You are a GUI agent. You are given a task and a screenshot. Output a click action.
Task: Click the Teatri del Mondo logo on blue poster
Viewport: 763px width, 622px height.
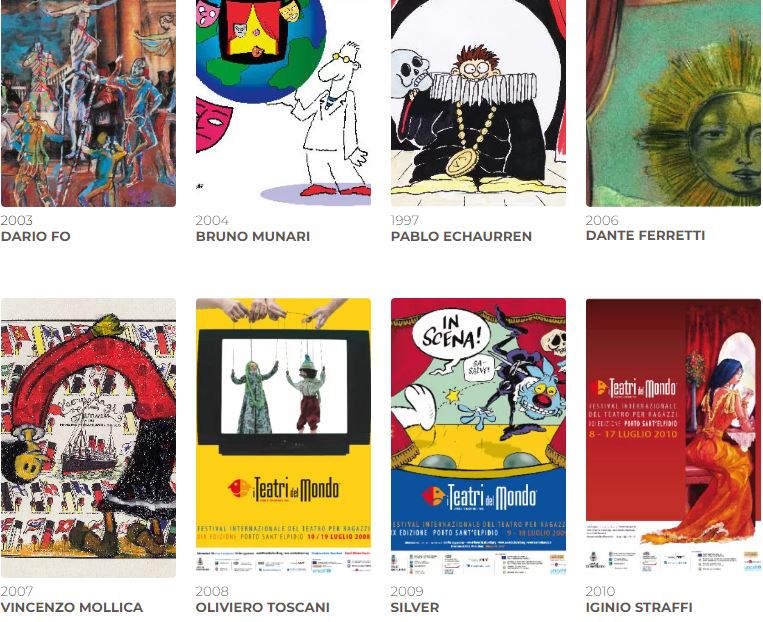pos(479,497)
